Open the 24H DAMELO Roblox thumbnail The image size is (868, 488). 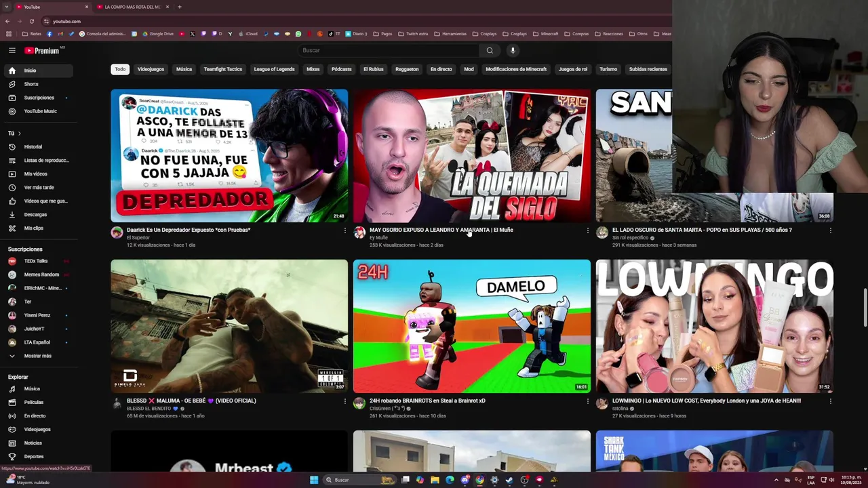(x=472, y=326)
